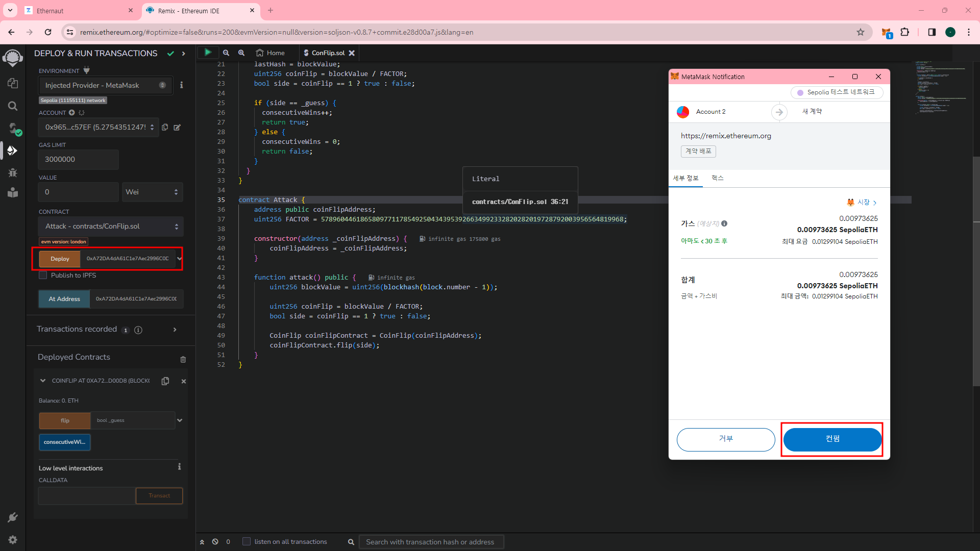
Task: Toggle the terminal panel double-arrow icon
Action: (x=202, y=542)
